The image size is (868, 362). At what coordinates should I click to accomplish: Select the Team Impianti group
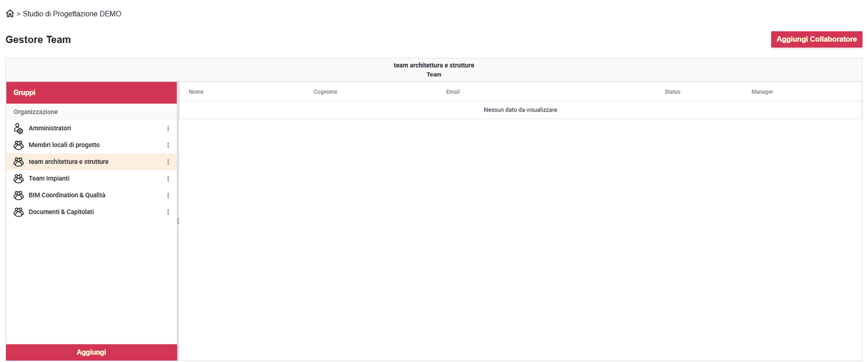click(49, 179)
